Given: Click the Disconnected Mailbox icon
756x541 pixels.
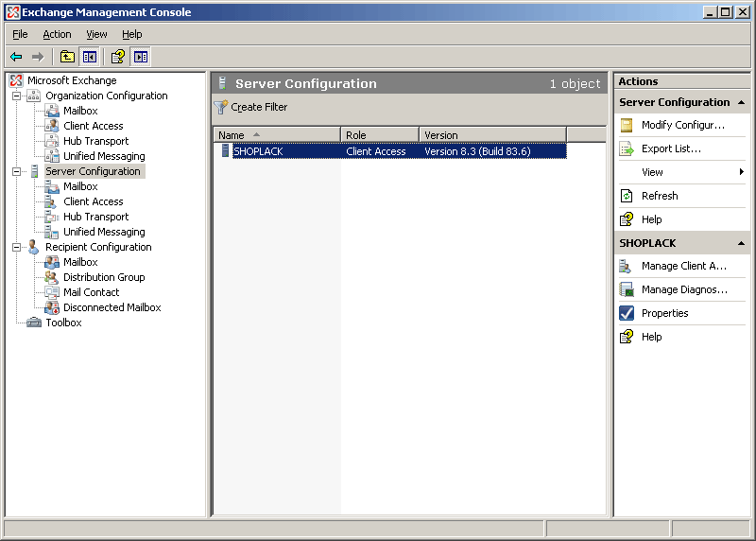Looking at the screenshot, I should [52, 307].
